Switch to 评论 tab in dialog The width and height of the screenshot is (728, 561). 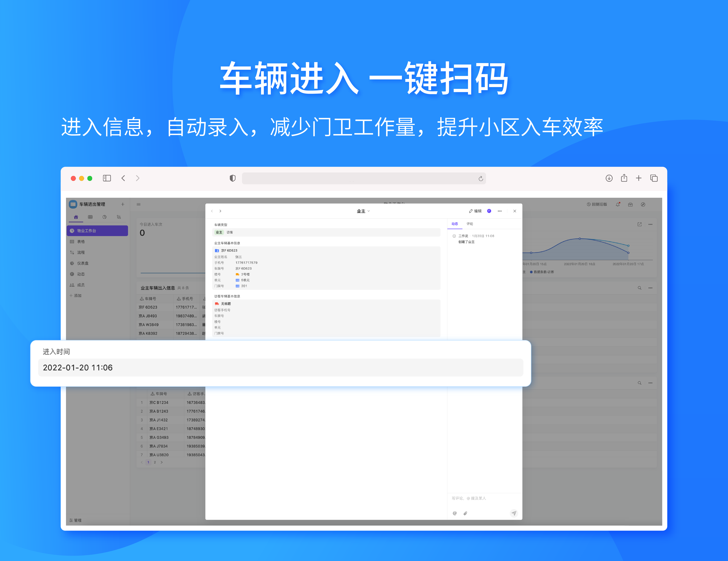pos(470,224)
